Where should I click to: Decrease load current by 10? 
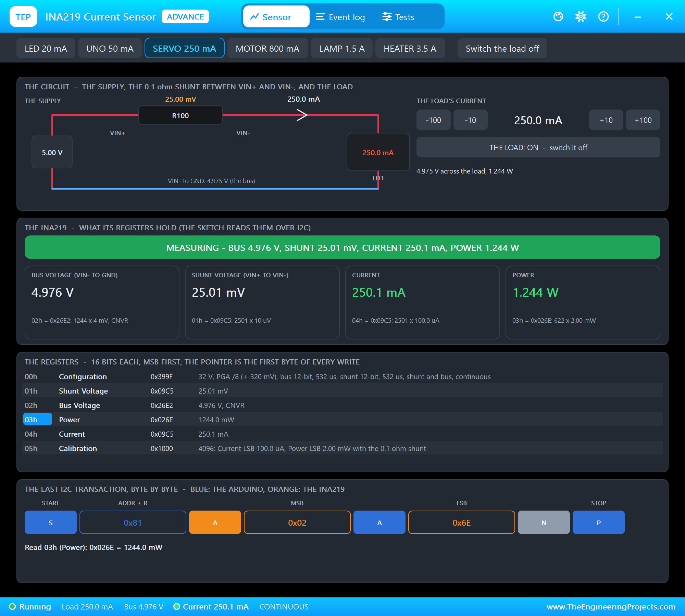471,120
